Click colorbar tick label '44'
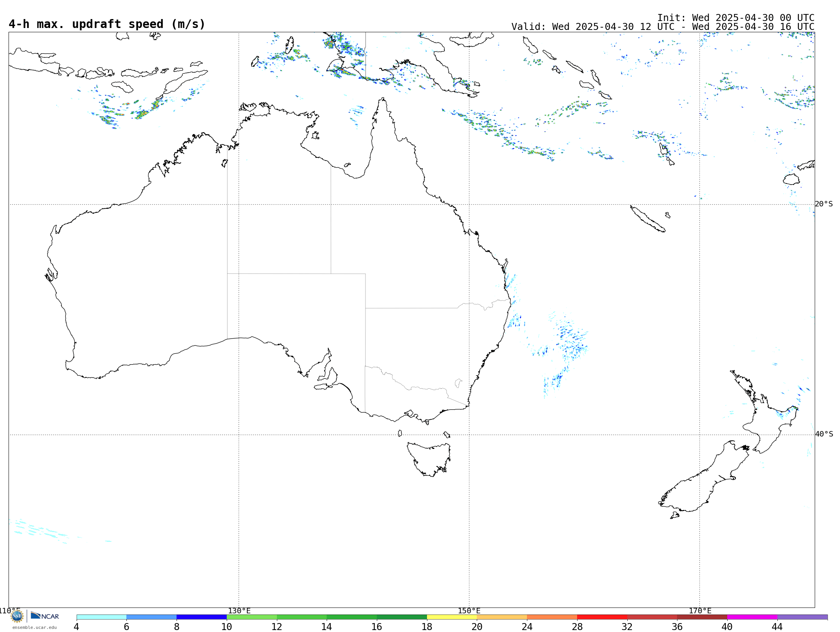Viewport: 840px width, 632px height. tap(777, 627)
